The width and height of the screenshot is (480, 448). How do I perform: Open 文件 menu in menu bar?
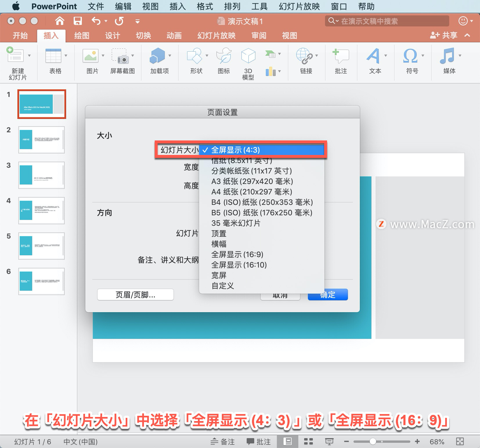pos(96,6)
